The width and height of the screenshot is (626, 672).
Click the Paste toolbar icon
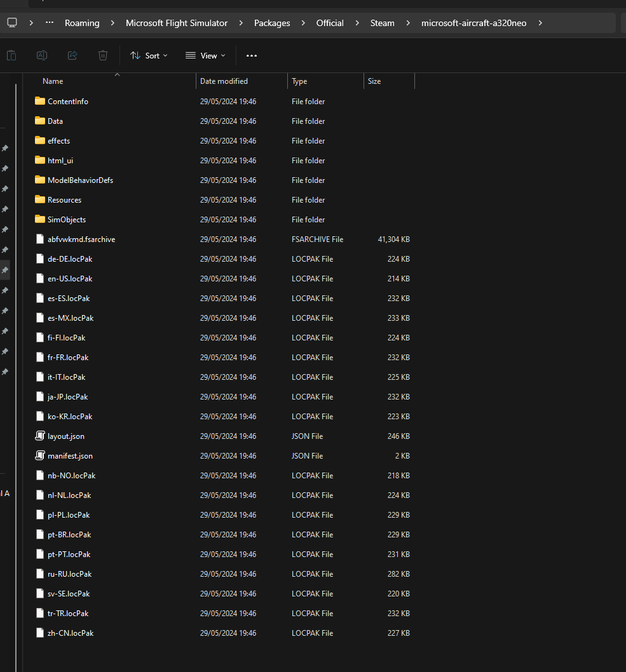pyautogui.click(x=11, y=55)
